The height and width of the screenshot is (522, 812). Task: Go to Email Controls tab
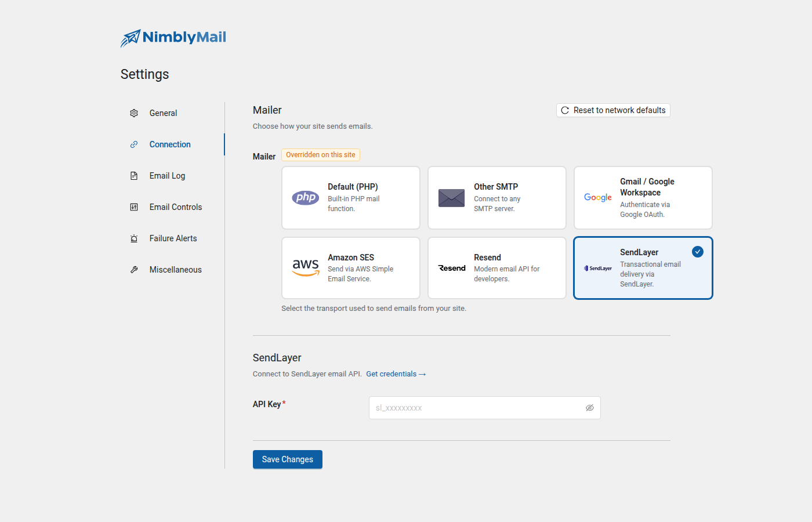172,207
